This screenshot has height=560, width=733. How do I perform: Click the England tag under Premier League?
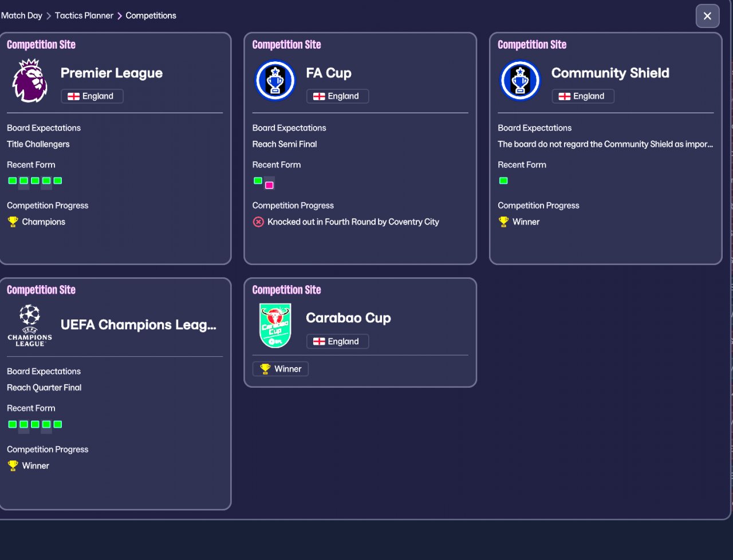(x=92, y=96)
